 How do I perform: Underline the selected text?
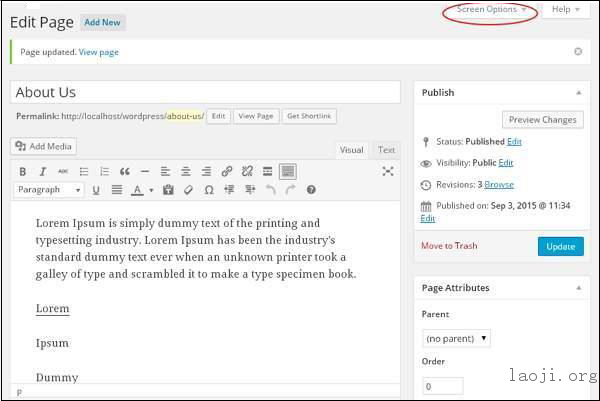[x=96, y=190]
